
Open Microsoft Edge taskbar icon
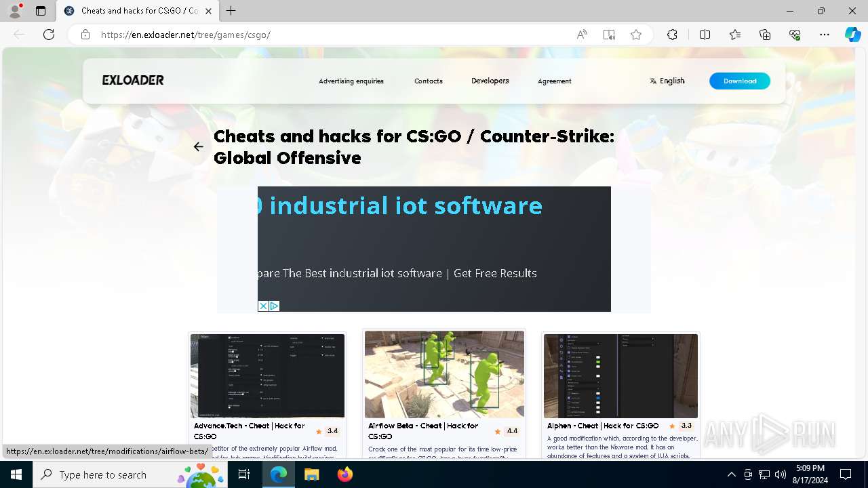279,474
